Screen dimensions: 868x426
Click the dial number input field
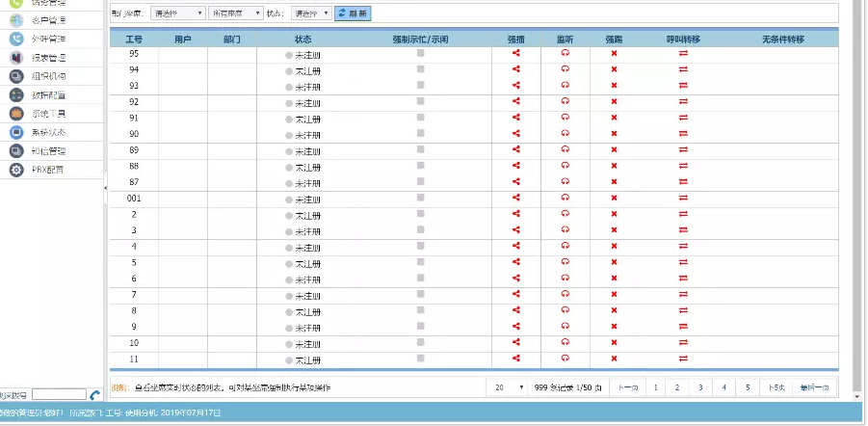(x=59, y=395)
